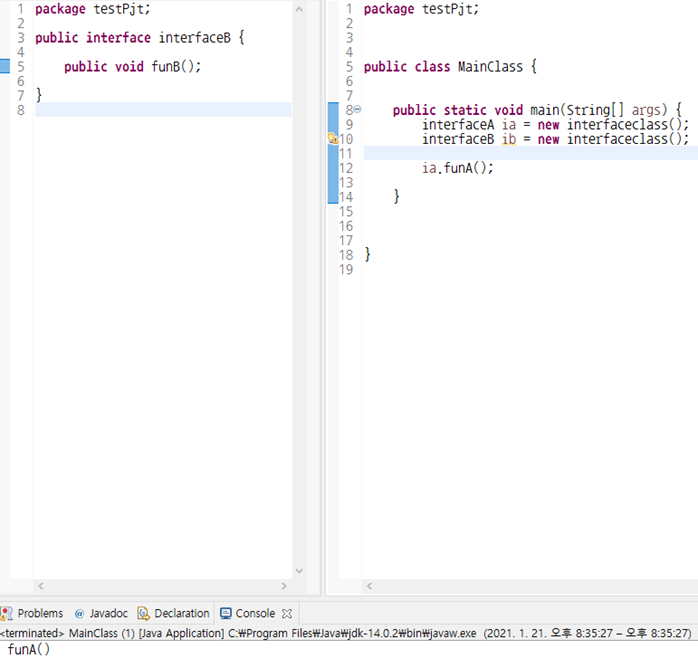The image size is (698, 668).
Task: Click 'package testPjt;' in the MainClass editor
Action: point(421,9)
